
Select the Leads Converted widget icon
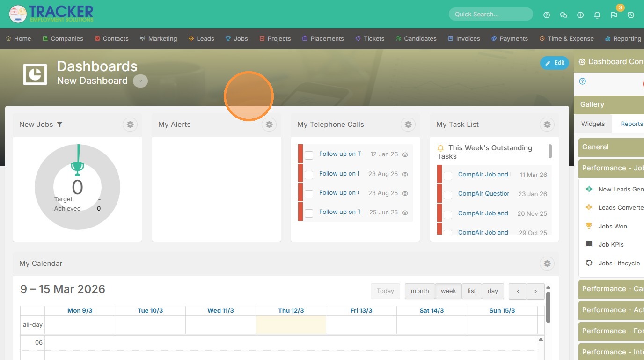click(x=589, y=207)
